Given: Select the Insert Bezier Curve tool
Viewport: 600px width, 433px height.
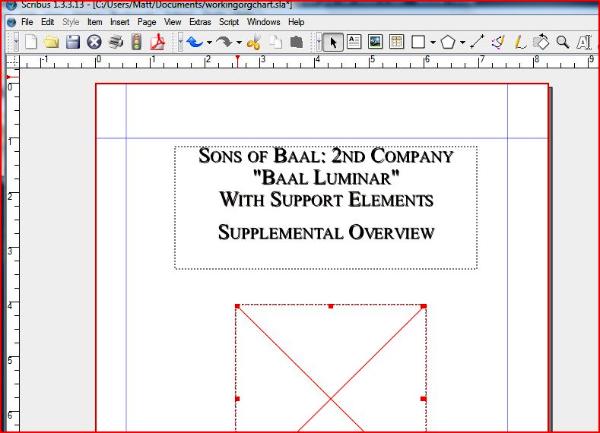Looking at the screenshot, I should click(498, 42).
